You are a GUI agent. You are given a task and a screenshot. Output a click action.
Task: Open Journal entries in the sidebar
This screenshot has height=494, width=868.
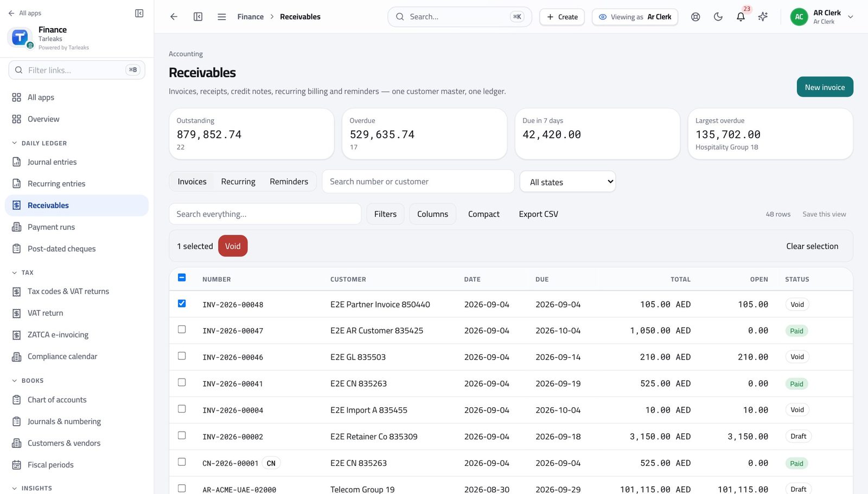76,162
